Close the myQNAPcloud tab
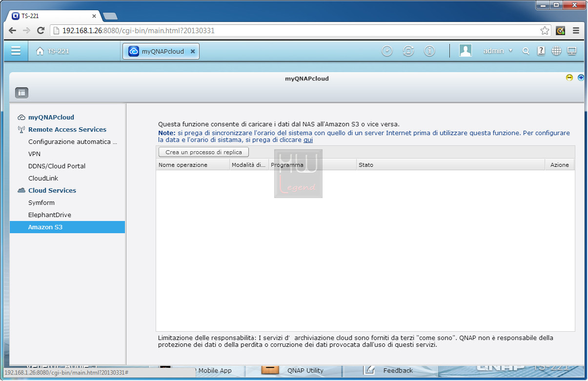The height and width of the screenshot is (381, 588). pyautogui.click(x=193, y=51)
